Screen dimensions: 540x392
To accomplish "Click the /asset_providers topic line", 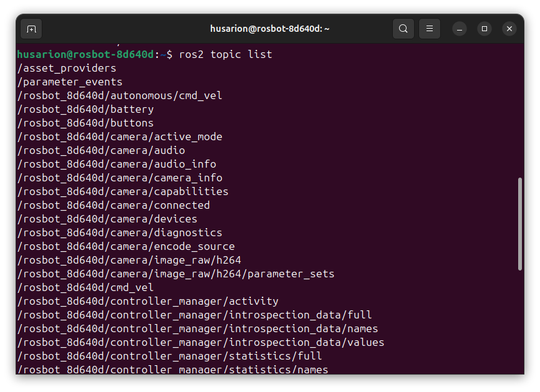I will point(67,68).
